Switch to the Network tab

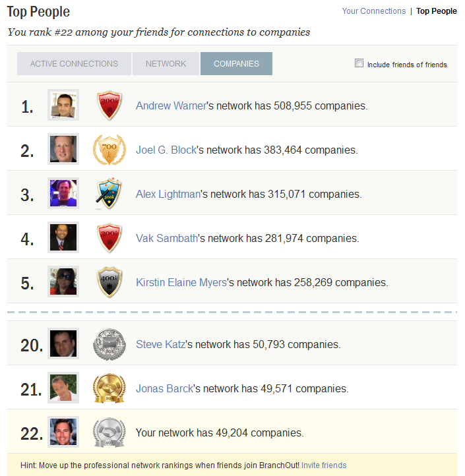tap(166, 63)
